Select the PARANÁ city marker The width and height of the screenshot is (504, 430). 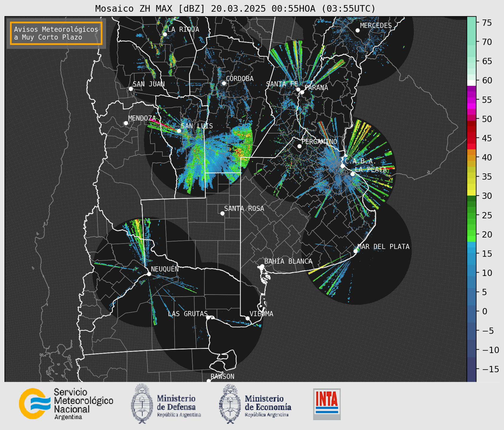click(302, 92)
